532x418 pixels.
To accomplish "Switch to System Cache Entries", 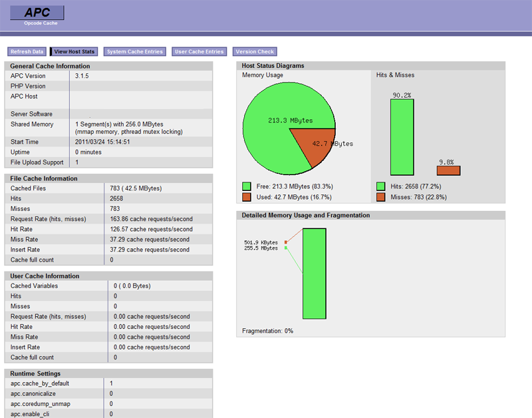I will (135, 52).
